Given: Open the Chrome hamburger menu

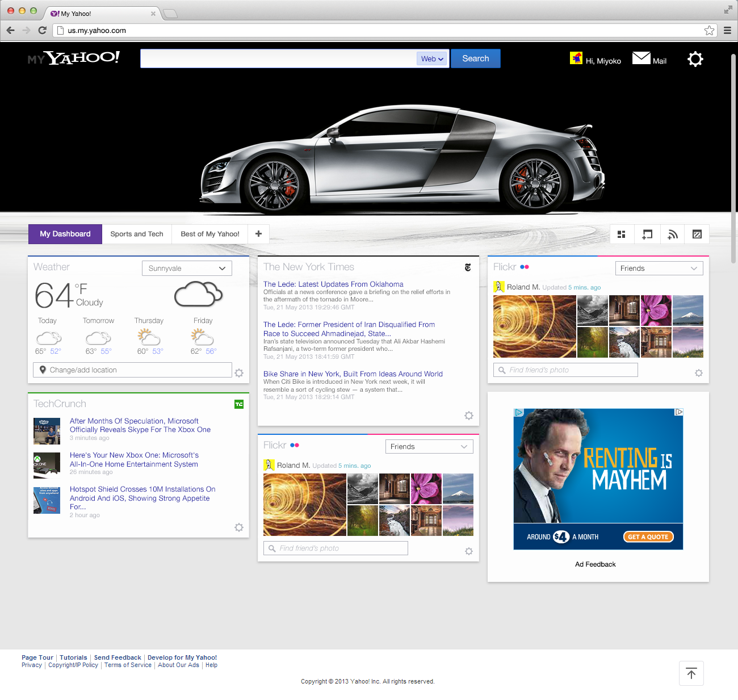Looking at the screenshot, I should pos(727,30).
